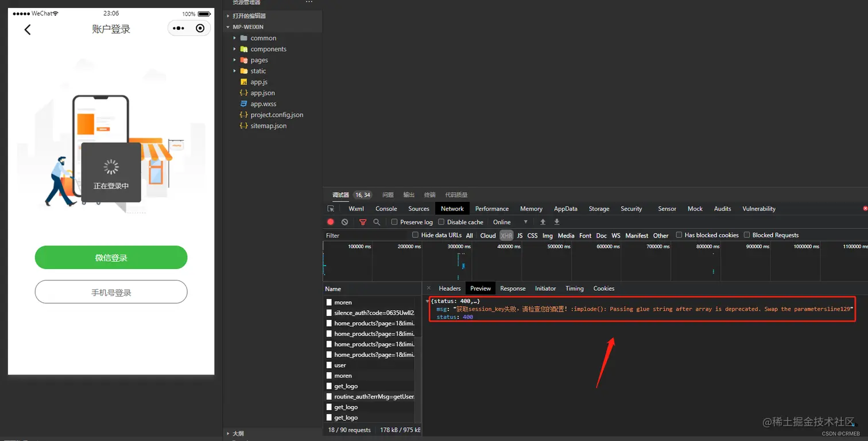Viewport: 868px width, 441px height.
Task: Open the Sources tab
Action: click(x=418, y=209)
